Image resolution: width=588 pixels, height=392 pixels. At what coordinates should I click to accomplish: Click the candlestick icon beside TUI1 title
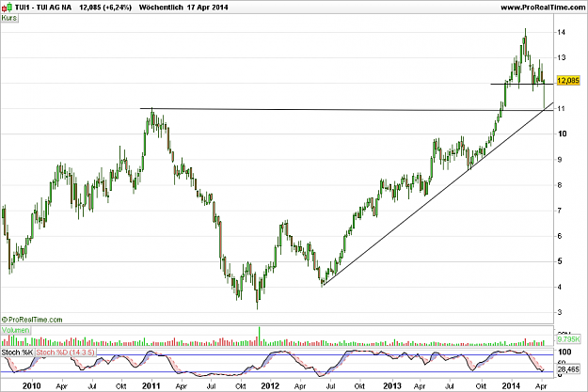tap(8, 8)
